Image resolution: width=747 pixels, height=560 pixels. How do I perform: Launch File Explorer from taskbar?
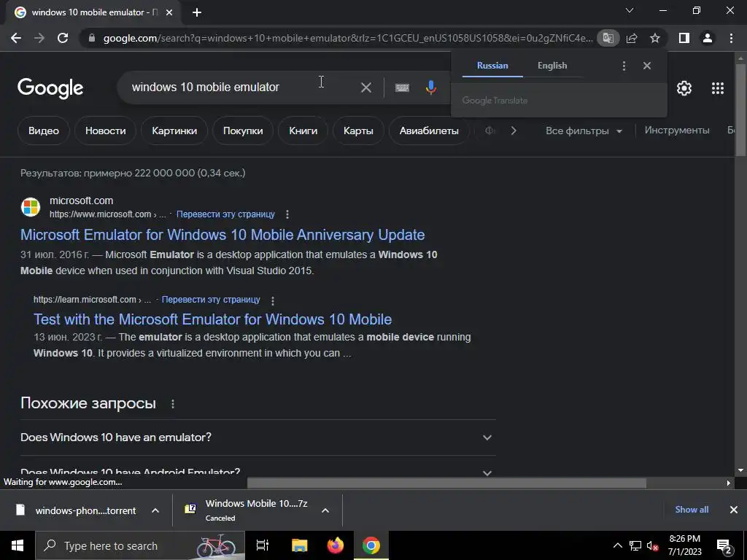click(300, 545)
